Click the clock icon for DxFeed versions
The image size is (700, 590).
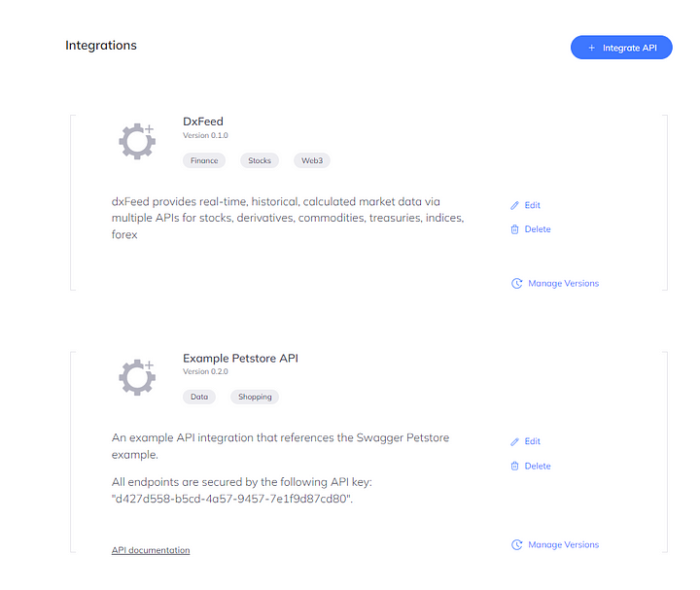517,284
